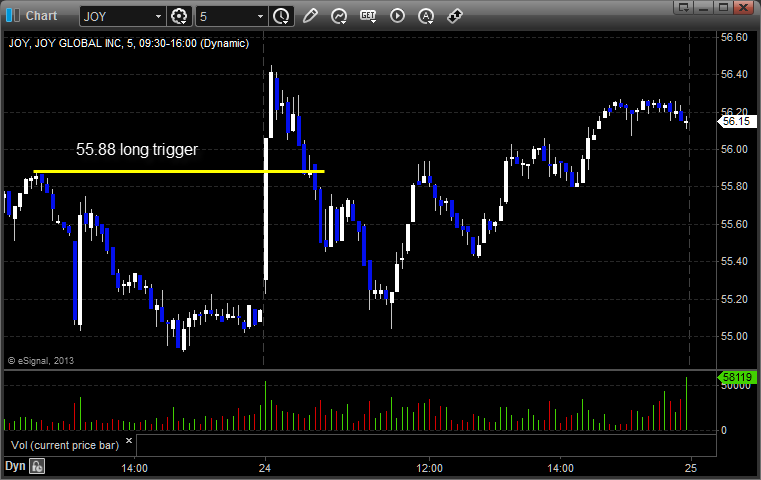Click the 25 date axis label
761x480 pixels.
[x=691, y=468]
